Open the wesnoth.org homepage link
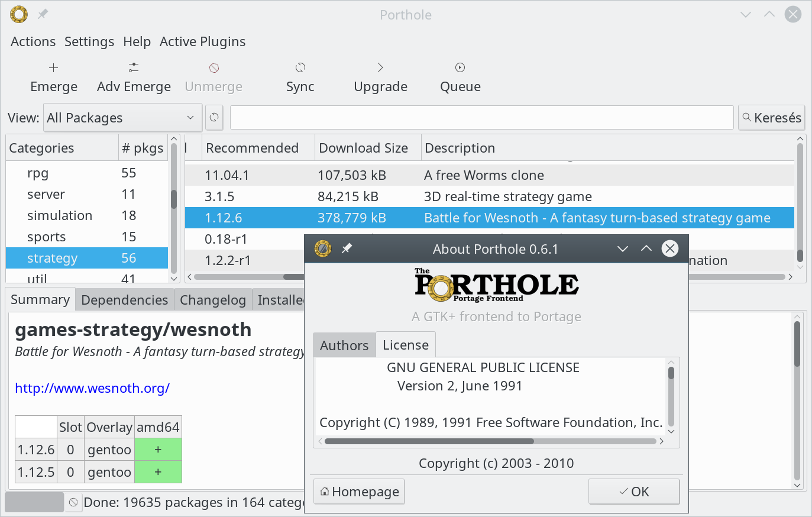 click(92, 388)
